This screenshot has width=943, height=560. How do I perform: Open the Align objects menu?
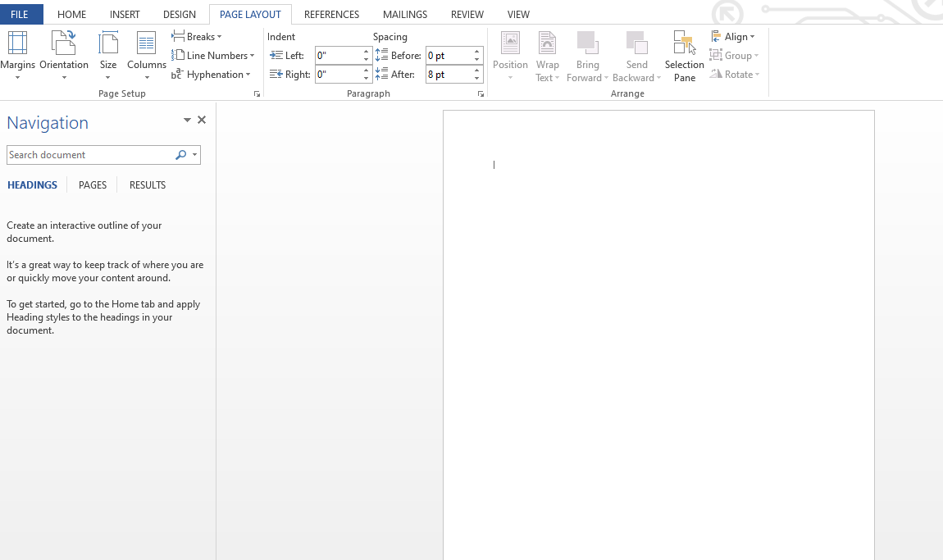(734, 36)
